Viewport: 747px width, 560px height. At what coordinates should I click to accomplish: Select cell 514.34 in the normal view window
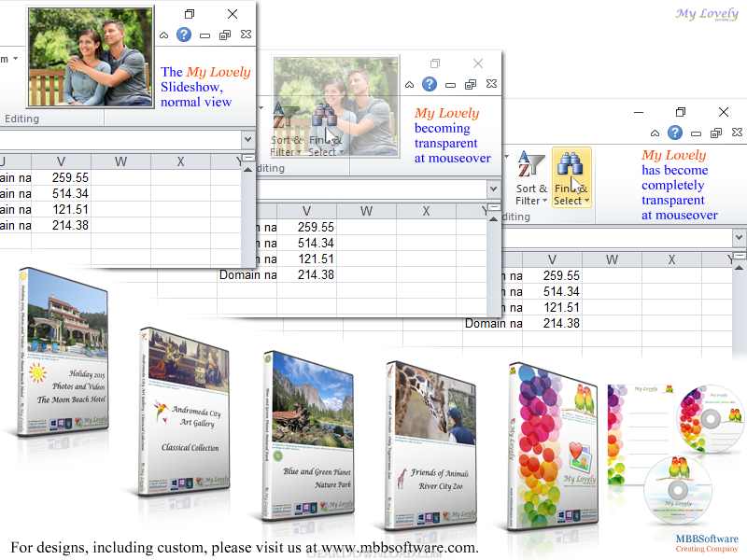point(61,194)
